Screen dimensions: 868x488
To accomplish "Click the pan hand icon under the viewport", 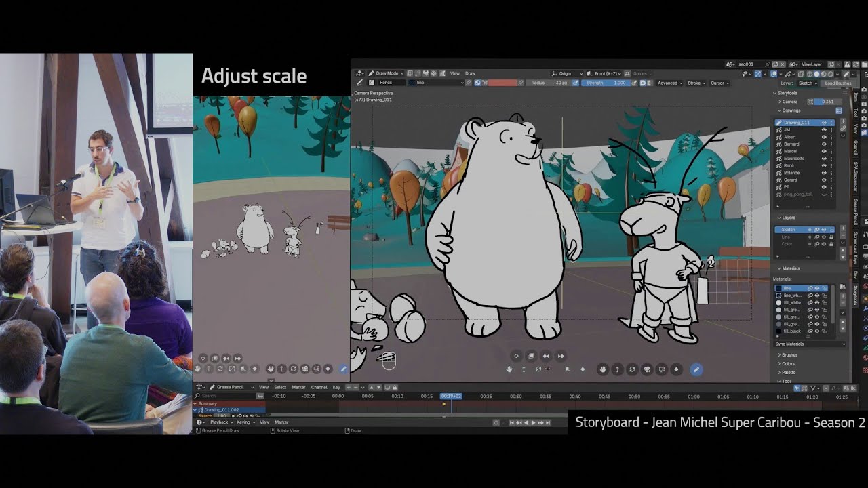I will click(603, 370).
